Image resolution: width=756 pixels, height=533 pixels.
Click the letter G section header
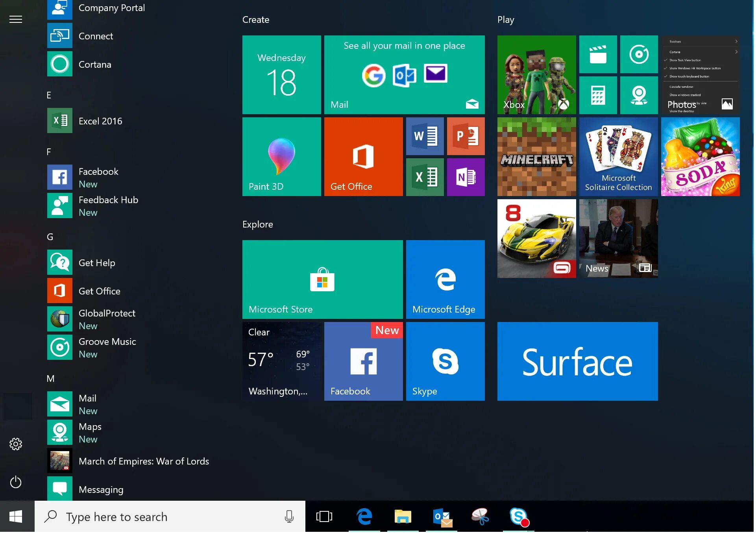click(50, 237)
